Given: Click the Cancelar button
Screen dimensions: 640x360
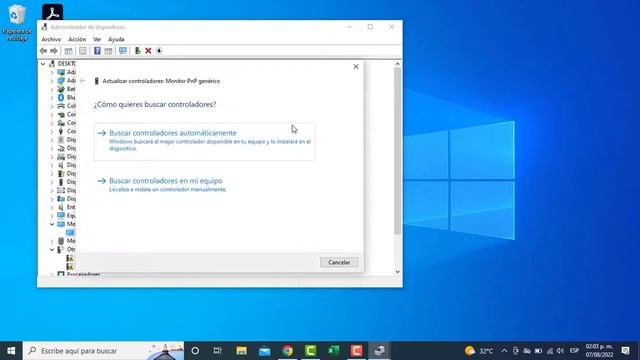Looking at the screenshot, I should point(339,262).
